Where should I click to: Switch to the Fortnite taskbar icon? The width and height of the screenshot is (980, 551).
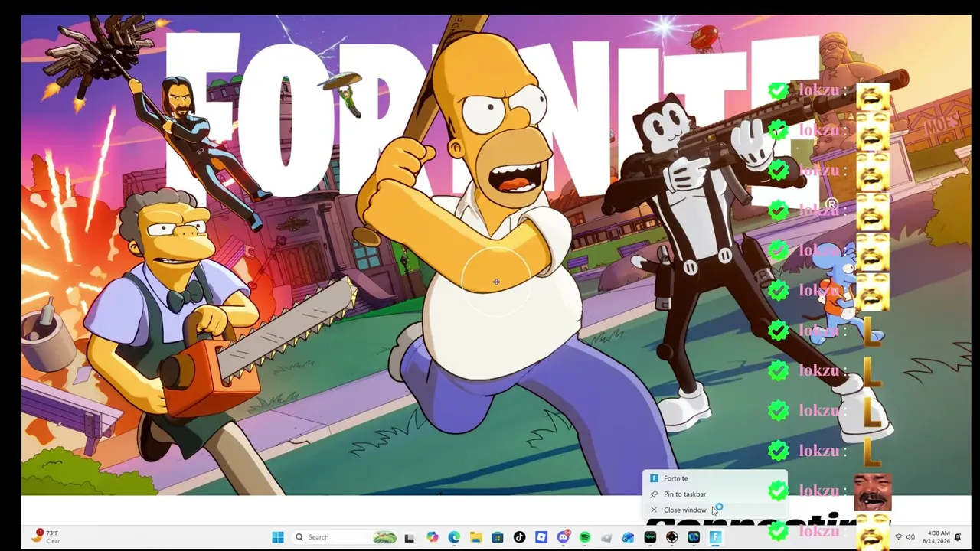715,537
